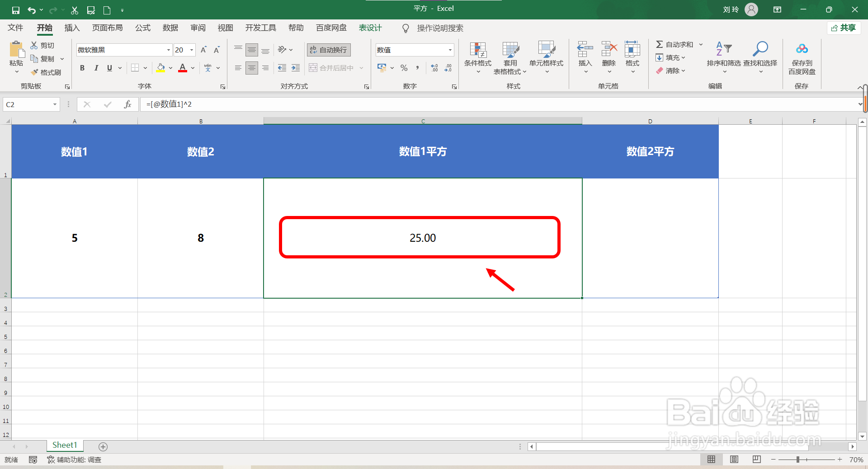Image resolution: width=868 pixels, height=469 pixels.
Task: Add a new worksheet with plus button
Action: 103,446
